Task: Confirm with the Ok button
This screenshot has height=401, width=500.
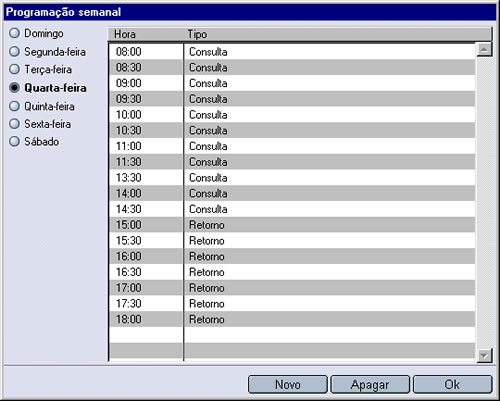Action: (x=452, y=384)
